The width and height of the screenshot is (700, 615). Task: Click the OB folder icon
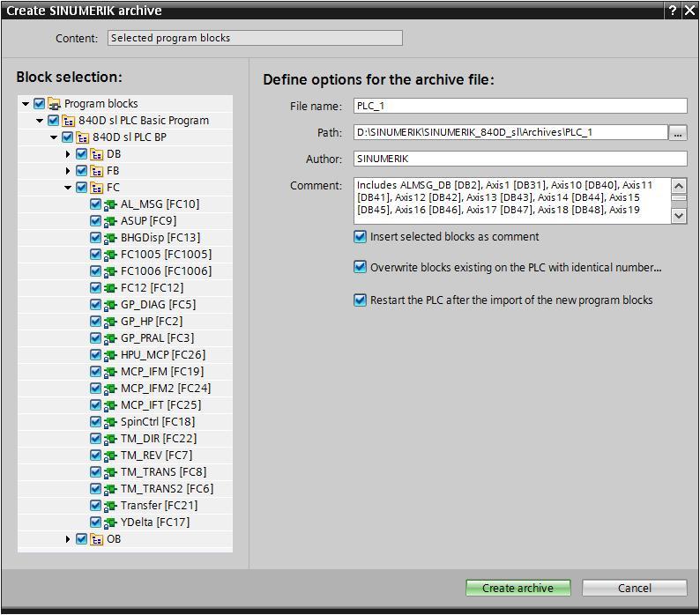tap(96, 539)
